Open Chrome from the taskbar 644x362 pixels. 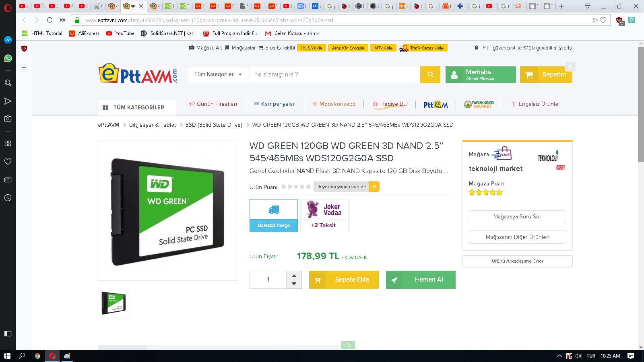point(37,356)
